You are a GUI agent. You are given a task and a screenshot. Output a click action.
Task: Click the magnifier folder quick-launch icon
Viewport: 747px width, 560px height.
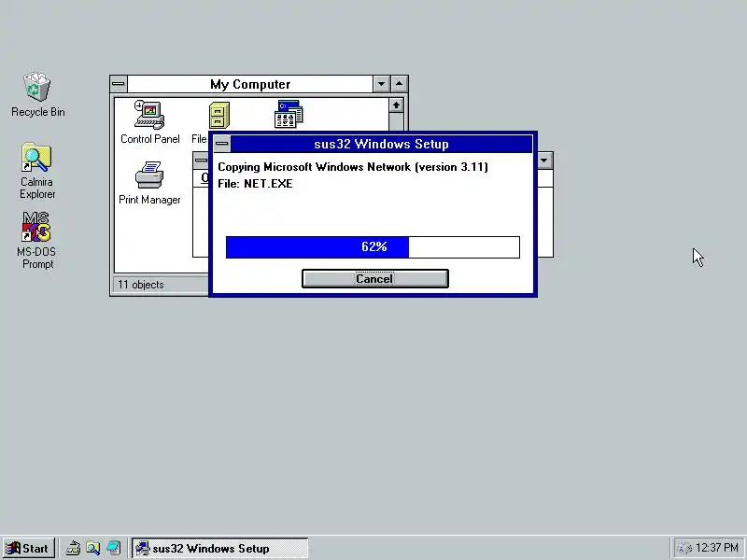(x=92, y=548)
